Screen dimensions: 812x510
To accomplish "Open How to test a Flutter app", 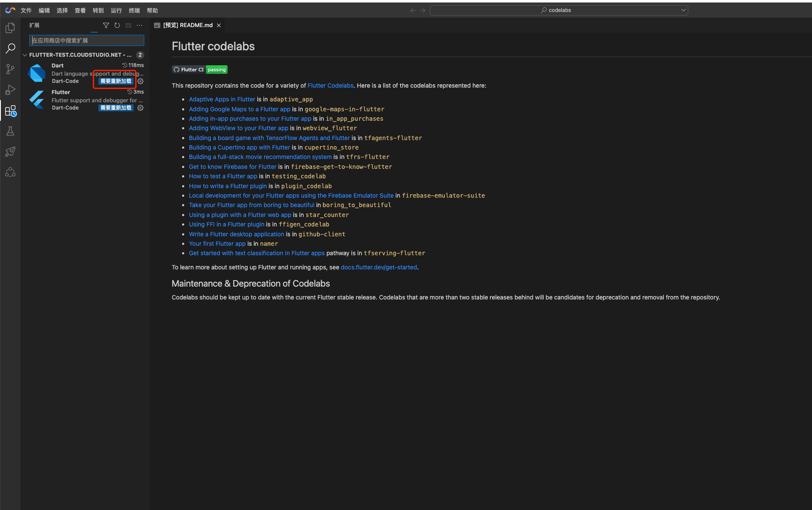I will click(223, 176).
